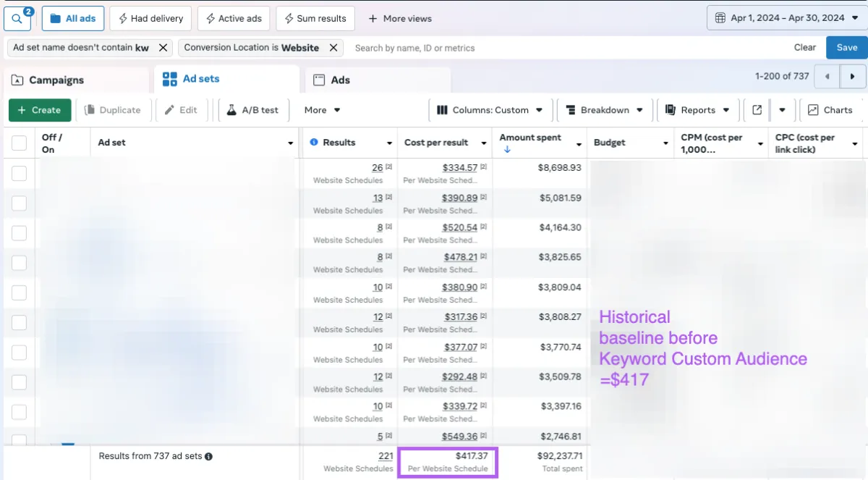868x480 pixels.
Task: Switch to the Active ads view
Action: pyautogui.click(x=234, y=18)
